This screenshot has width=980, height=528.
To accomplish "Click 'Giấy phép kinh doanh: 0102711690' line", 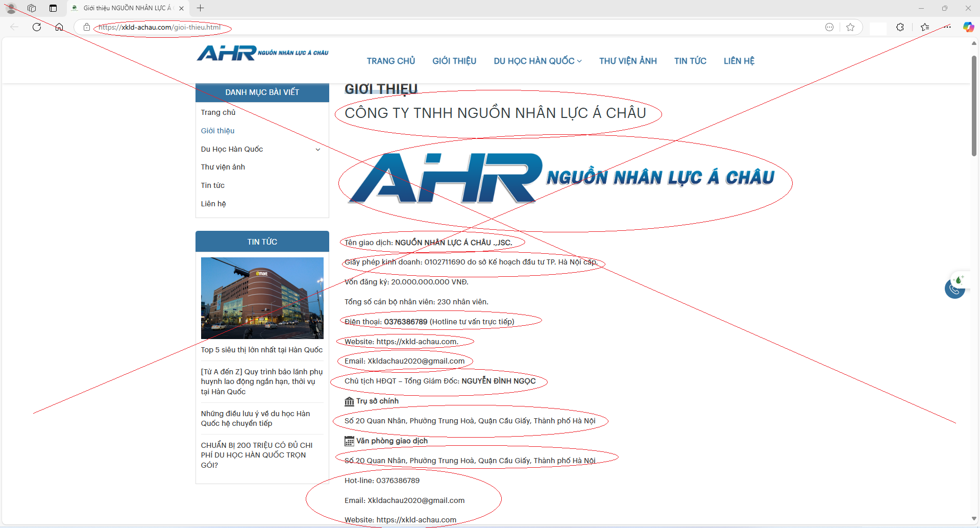I will point(471,262).
